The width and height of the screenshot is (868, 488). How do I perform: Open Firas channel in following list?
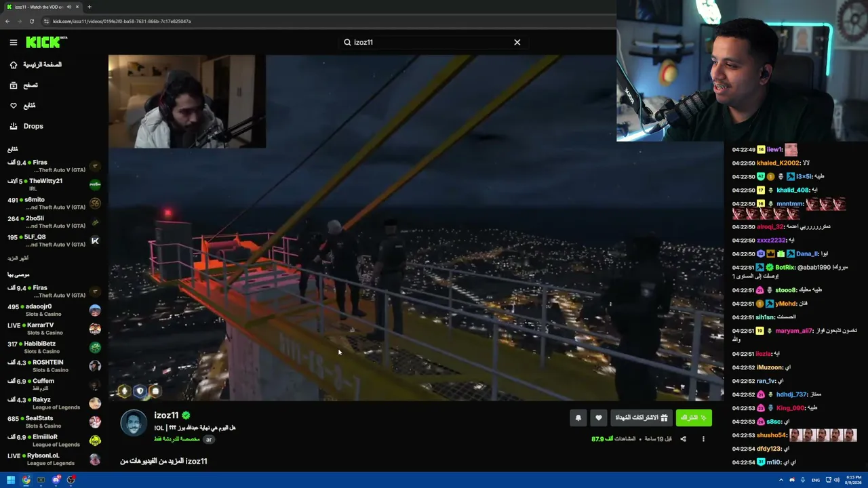click(54, 166)
